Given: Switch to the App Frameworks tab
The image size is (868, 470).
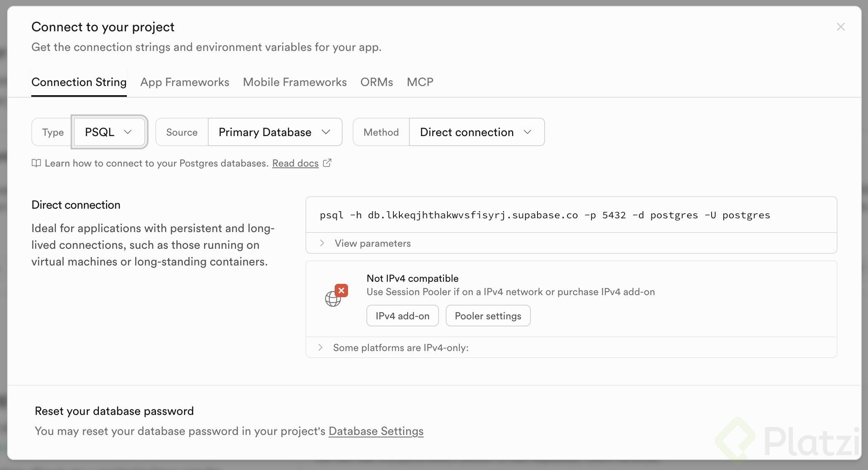Looking at the screenshot, I should click(184, 82).
